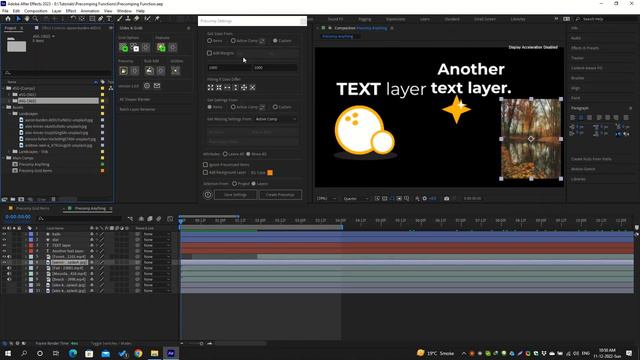Viewport: 640px width, 360px height.
Task: Click the first fitting & sizes offset icon
Action: point(211,87)
